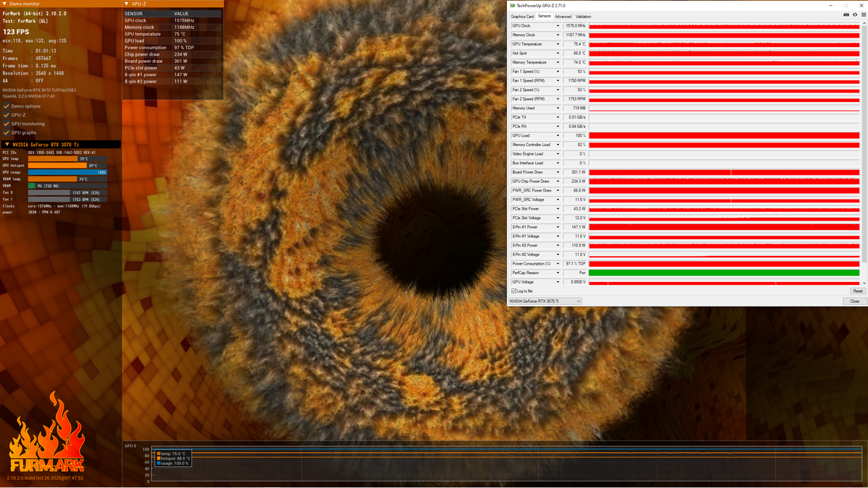Open the Fan 1 Speed (RPM) dropdown
The image size is (868, 488).
[x=558, y=81]
